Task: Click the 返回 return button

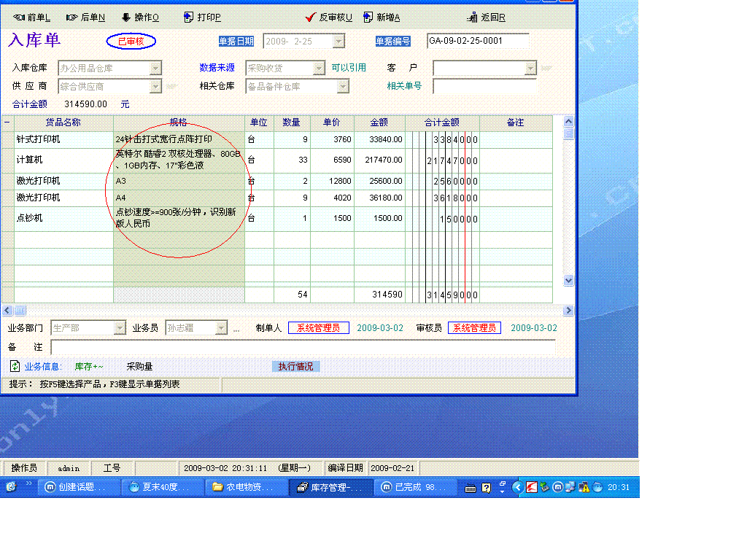Action: (x=487, y=17)
